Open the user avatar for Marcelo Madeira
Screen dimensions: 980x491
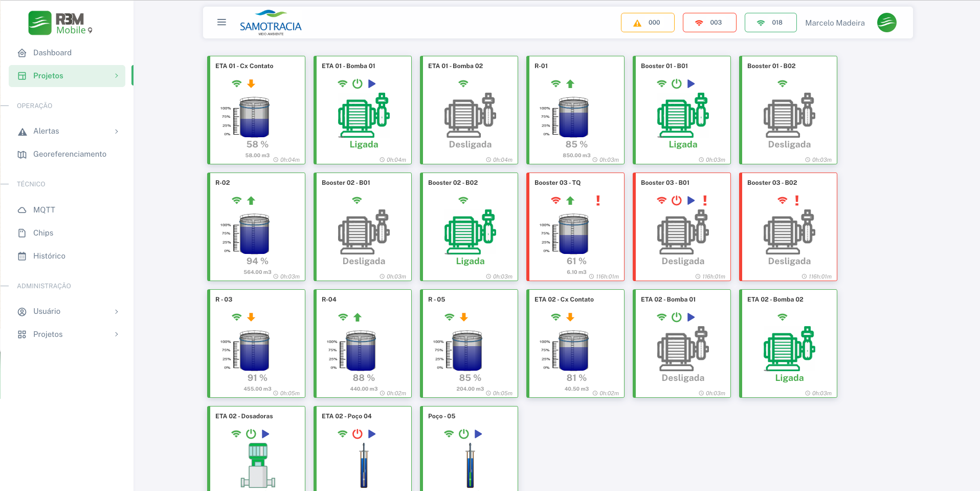point(886,23)
